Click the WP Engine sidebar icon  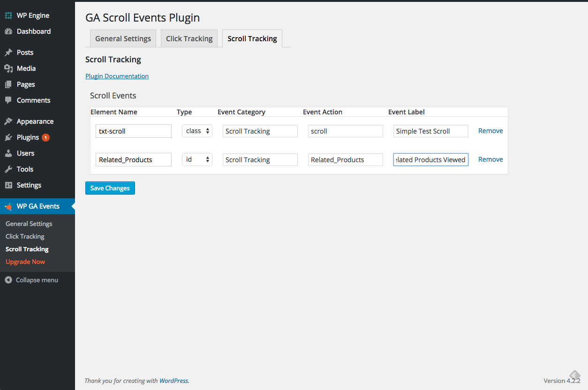pos(8,15)
